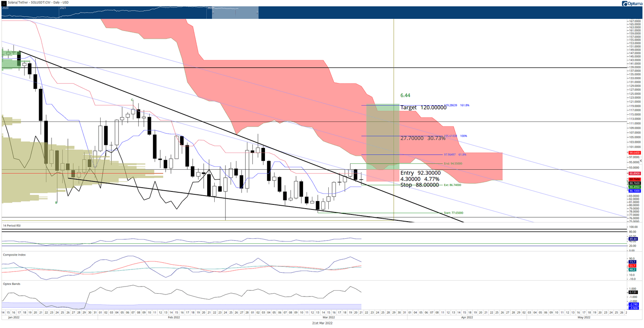
Task: Select the 14 Period RSI panel title
Action: pyautogui.click(x=12, y=225)
